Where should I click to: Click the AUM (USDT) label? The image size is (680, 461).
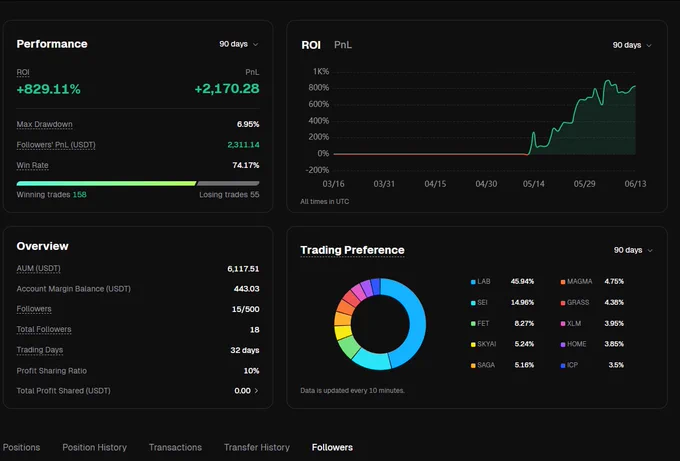click(38, 268)
